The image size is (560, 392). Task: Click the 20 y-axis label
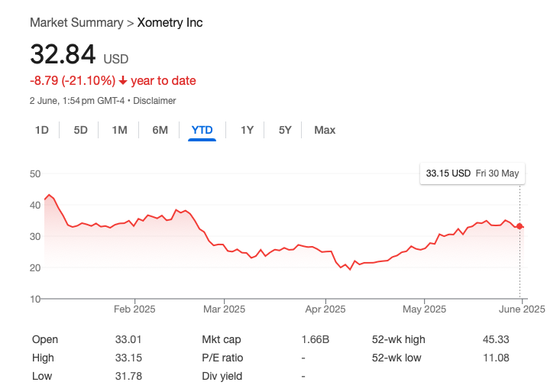(35, 267)
